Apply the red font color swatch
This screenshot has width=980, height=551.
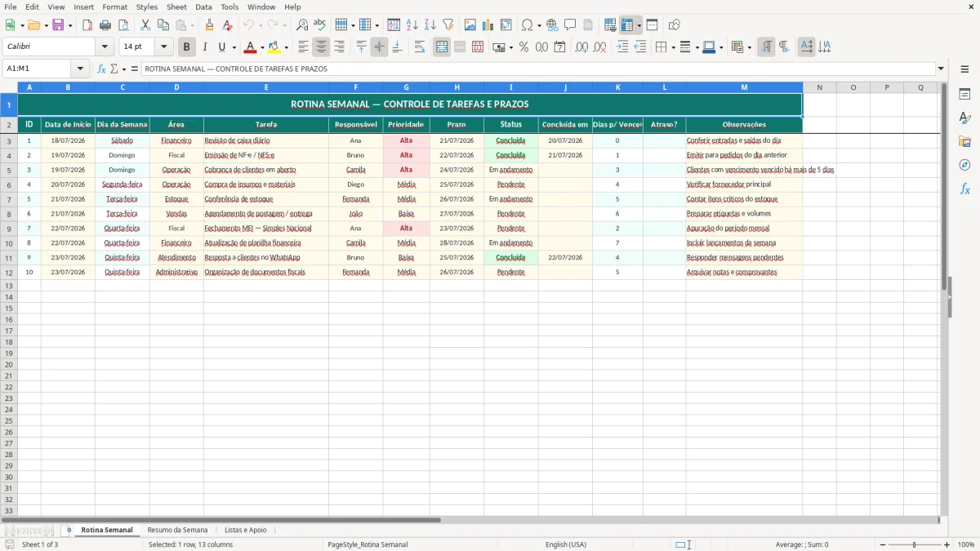point(251,47)
